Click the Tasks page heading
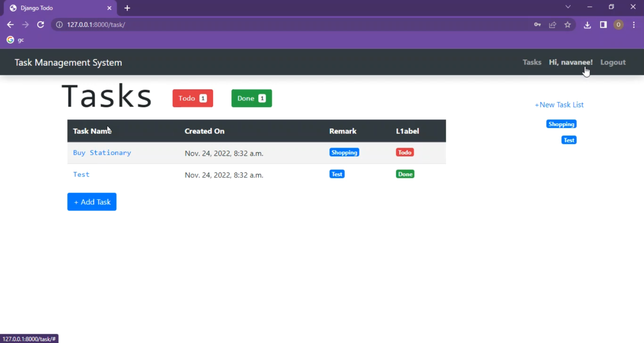644x343 pixels. tap(107, 96)
